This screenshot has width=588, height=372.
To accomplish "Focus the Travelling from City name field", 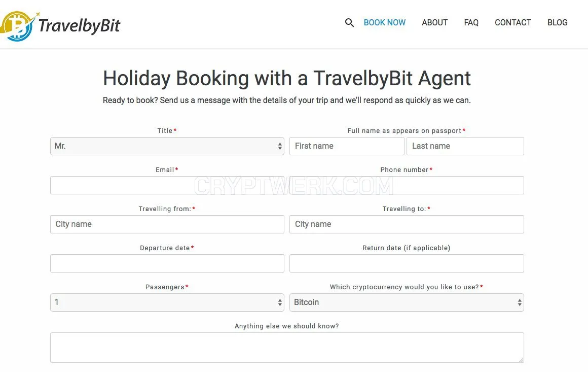I will click(x=167, y=224).
